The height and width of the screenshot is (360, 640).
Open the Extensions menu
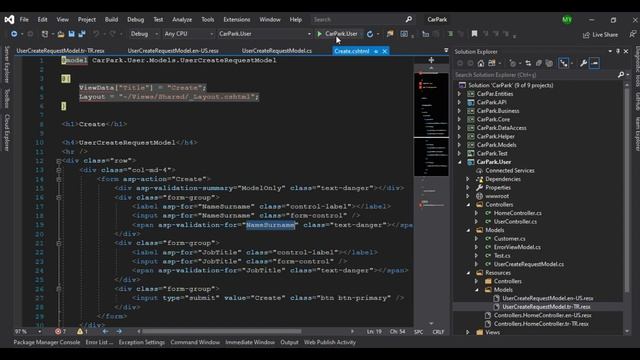236,20
